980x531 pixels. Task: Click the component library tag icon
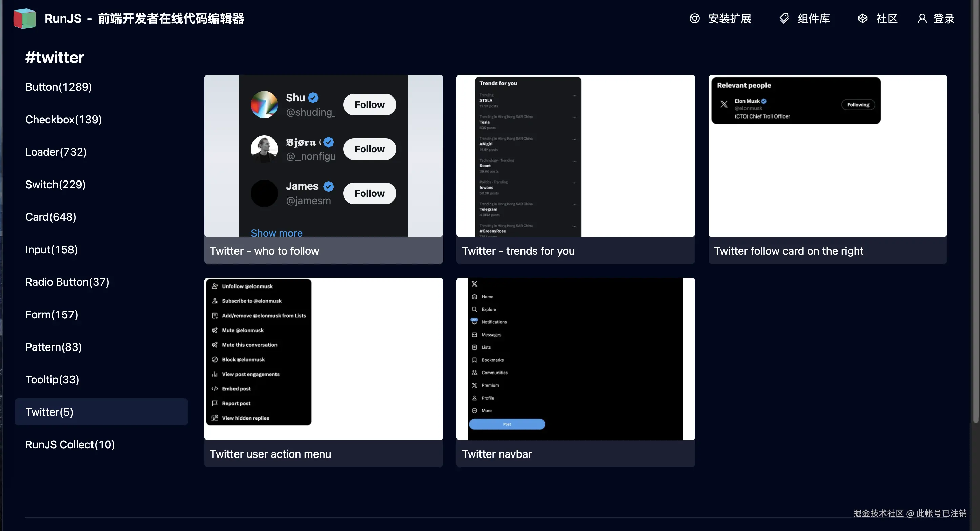[x=784, y=18]
